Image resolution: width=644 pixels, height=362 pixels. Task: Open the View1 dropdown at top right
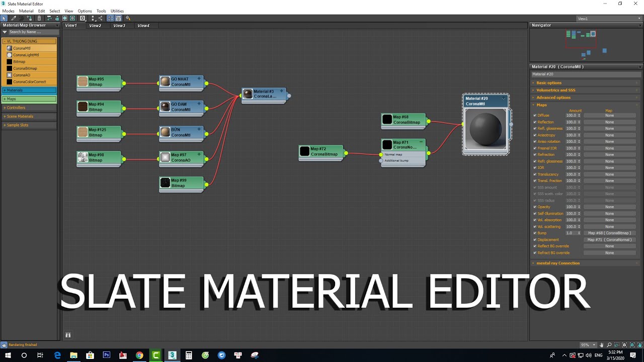point(609,19)
